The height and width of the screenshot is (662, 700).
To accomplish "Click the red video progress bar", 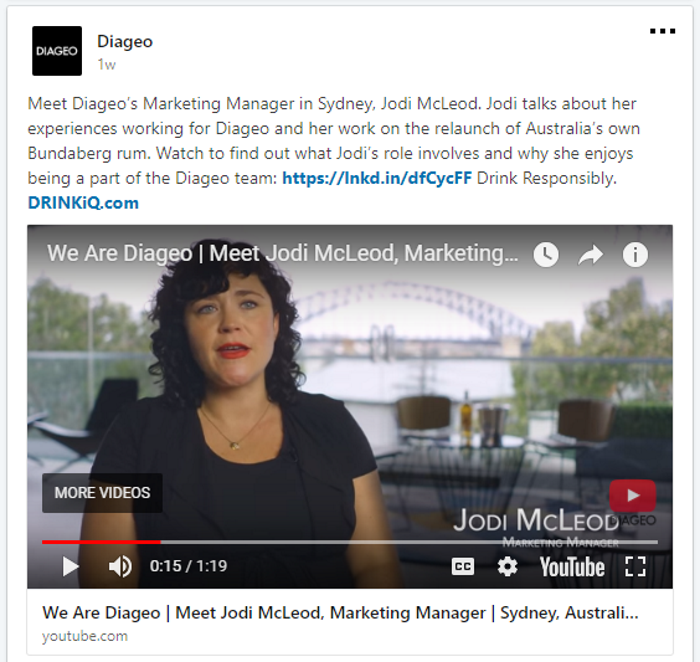I will point(101,542).
